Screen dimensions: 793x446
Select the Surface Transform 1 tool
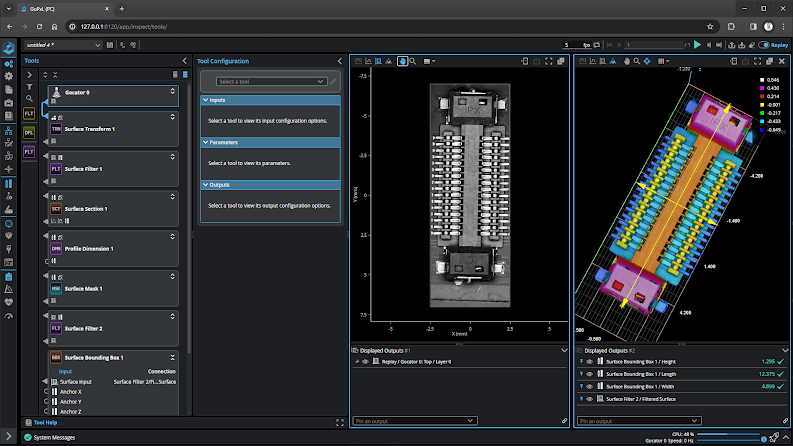point(113,129)
